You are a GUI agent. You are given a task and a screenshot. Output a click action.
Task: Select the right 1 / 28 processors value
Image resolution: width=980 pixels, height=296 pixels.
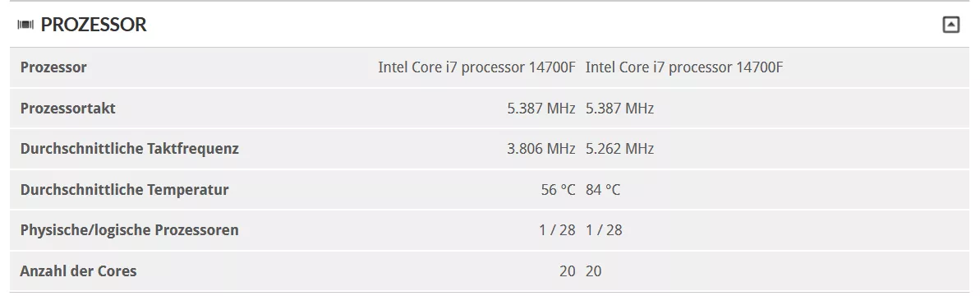[604, 230]
